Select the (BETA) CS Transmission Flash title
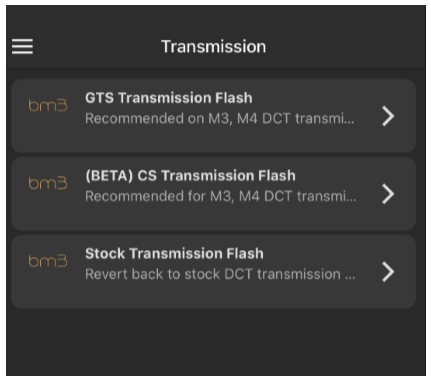 pyautogui.click(x=190, y=176)
